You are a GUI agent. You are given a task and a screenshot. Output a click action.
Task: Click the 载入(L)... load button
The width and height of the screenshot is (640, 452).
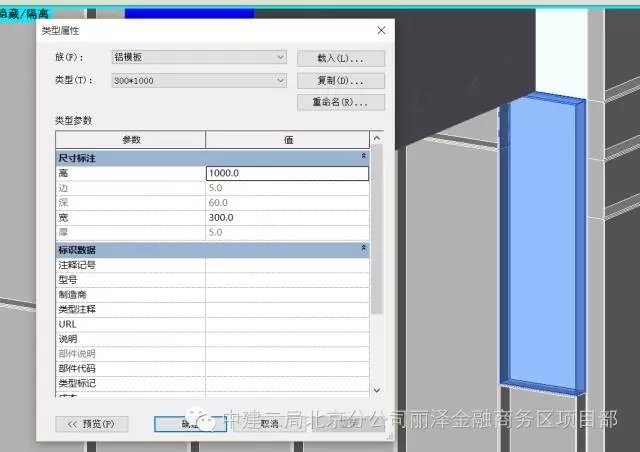[x=341, y=58]
